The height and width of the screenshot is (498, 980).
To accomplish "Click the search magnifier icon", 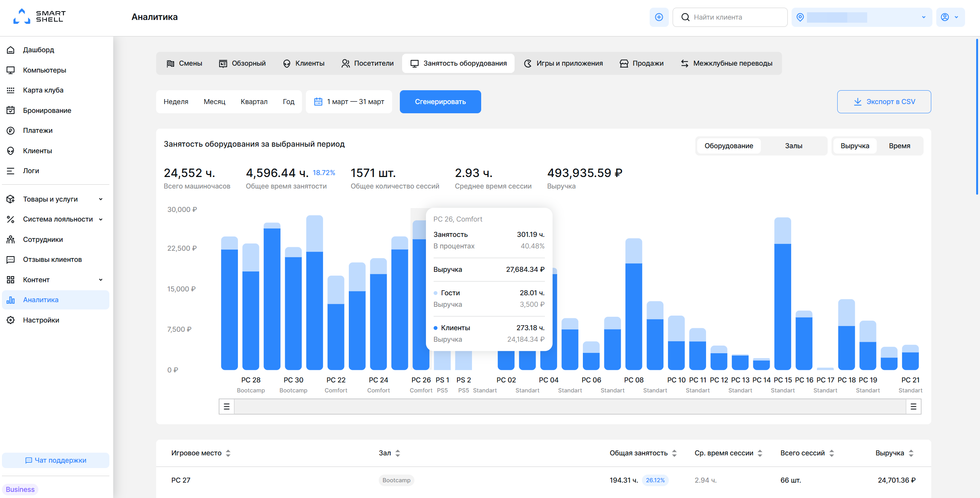I will [685, 17].
